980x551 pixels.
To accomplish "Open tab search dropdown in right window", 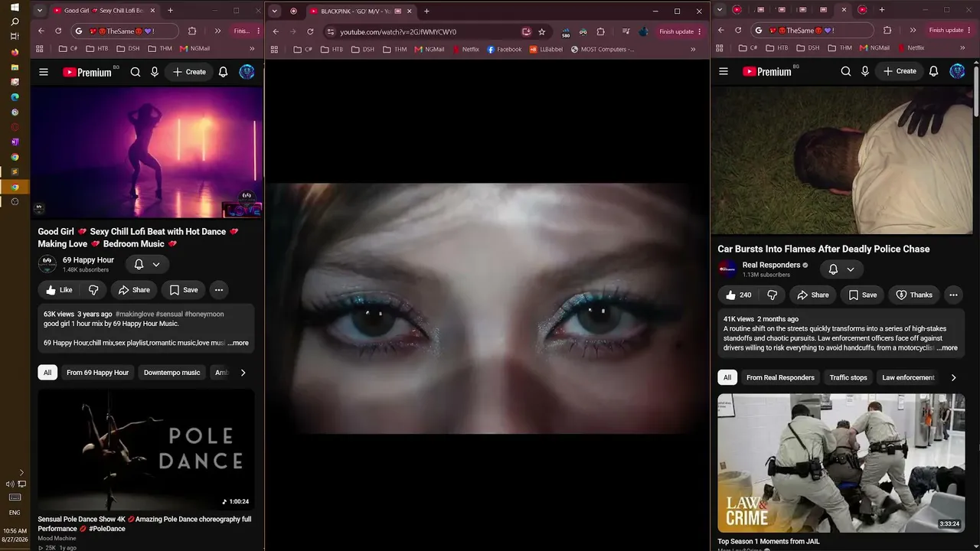I will [x=718, y=10].
